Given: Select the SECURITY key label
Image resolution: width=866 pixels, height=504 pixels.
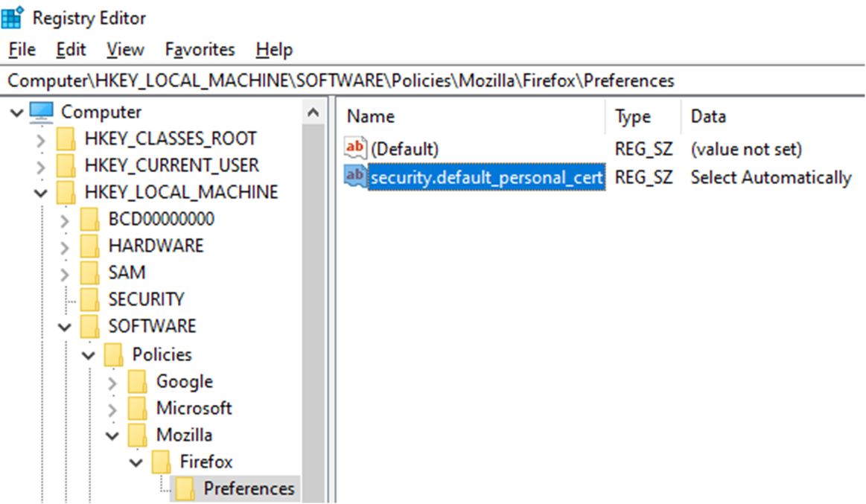Looking at the screenshot, I should (x=147, y=299).
